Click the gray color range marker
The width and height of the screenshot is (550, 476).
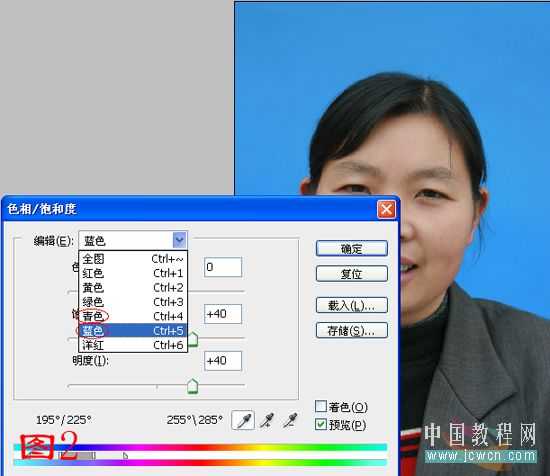(77, 455)
